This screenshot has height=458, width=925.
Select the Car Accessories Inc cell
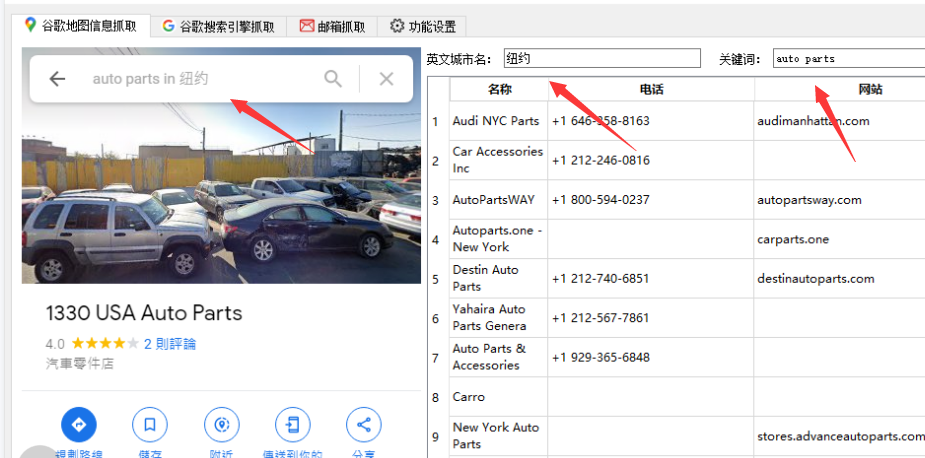498,160
